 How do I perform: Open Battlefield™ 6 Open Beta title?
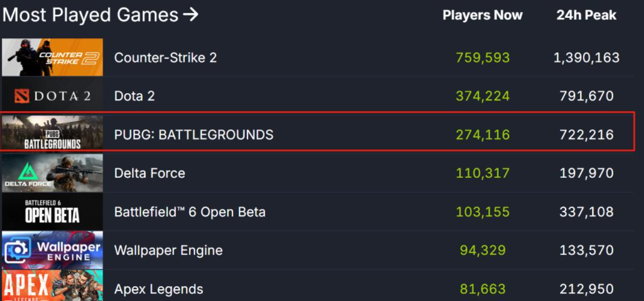pyautogui.click(x=190, y=212)
